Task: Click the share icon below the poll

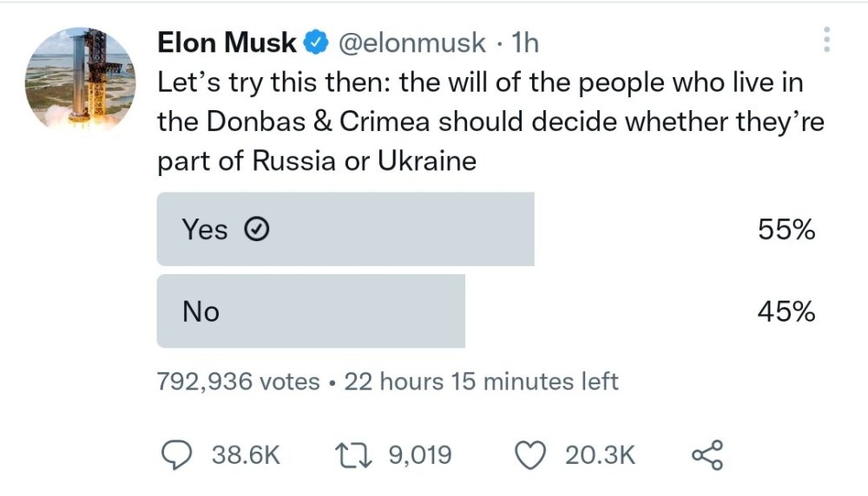Action: pos(706,454)
